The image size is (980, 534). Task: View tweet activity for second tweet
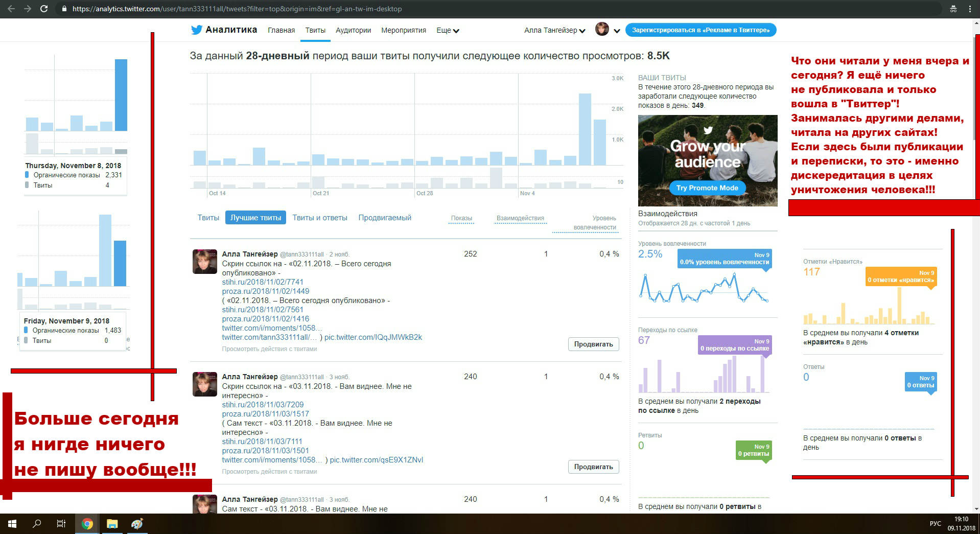(269, 472)
